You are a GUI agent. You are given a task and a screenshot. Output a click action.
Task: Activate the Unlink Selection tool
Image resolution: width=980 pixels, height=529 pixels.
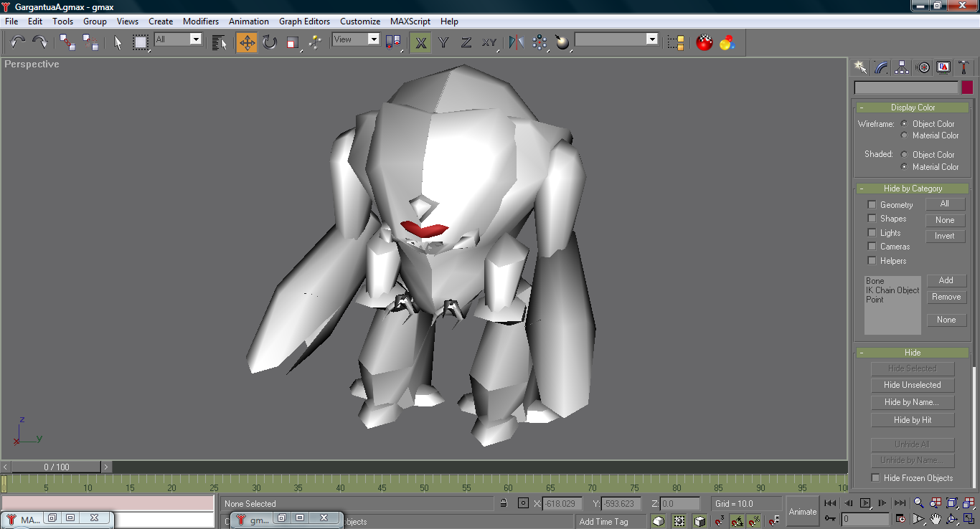coord(90,42)
